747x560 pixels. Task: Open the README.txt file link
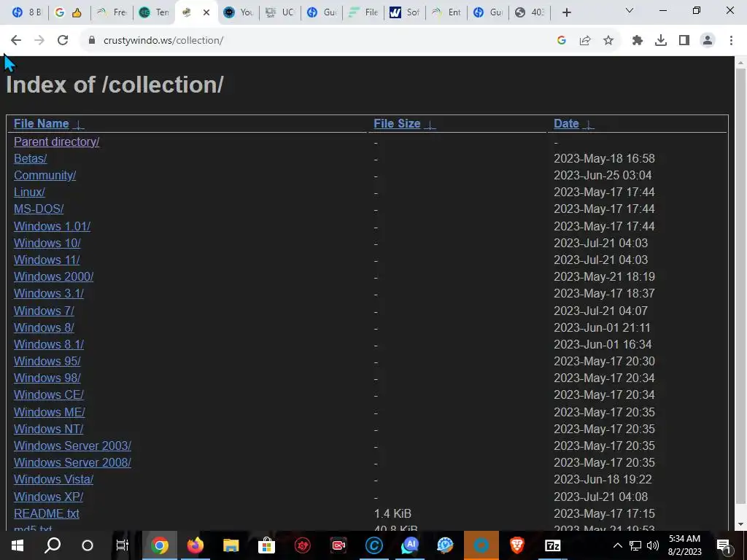click(47, 514)
